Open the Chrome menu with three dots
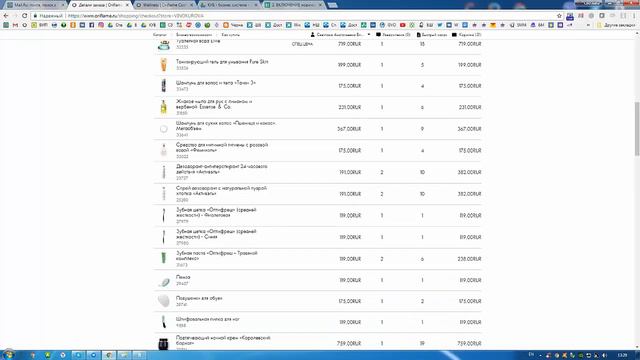This screenshot has height=360, width=640. [634, 16]
